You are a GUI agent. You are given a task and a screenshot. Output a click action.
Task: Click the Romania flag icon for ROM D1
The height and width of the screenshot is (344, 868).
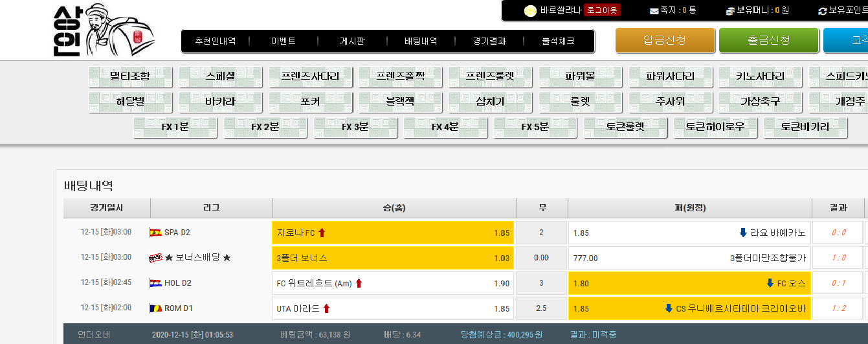click(155, 308)
